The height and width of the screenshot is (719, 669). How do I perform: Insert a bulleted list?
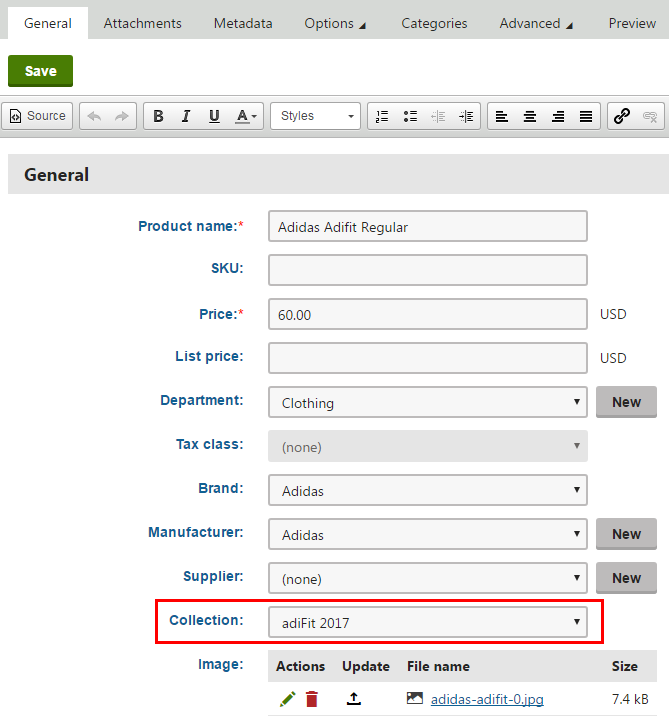(410, 116)
